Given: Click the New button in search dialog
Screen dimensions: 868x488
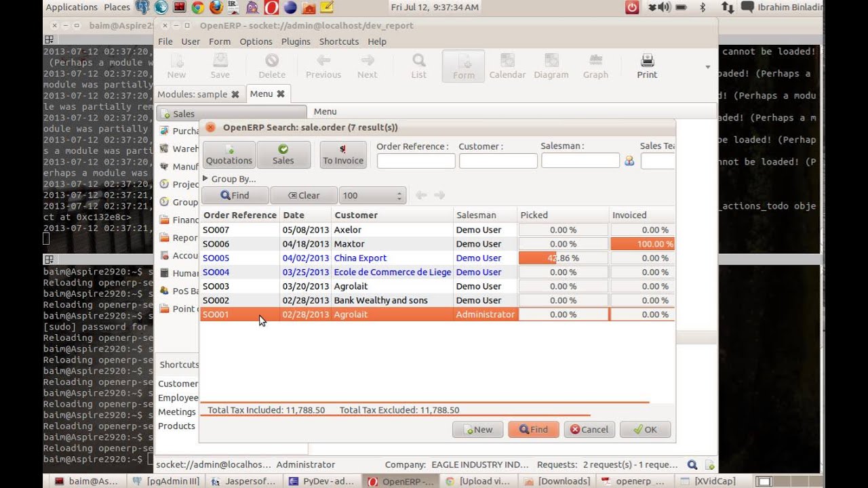Looking at the screenshot, I should pyautogui.click(x=478, y=430).
